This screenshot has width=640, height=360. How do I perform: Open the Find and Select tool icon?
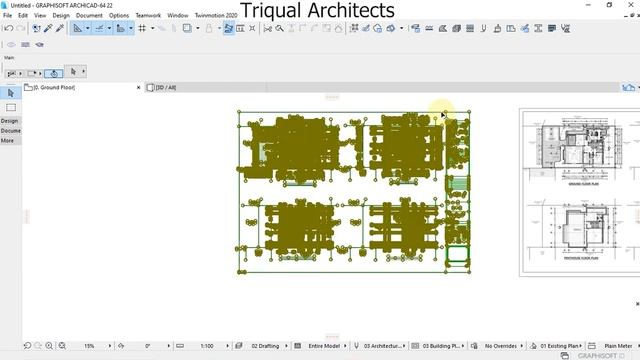point(36,28)
